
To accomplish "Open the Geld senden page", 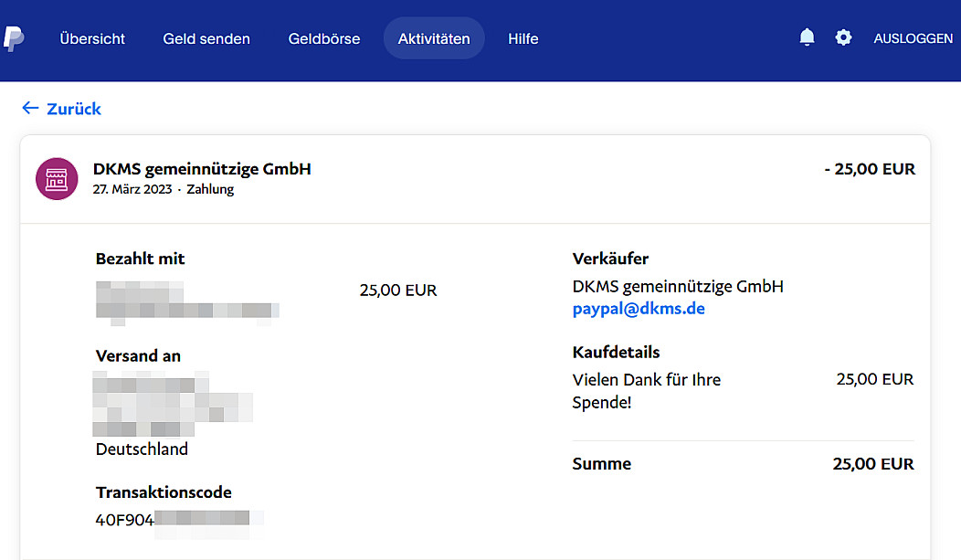I will tap(206, 38).
